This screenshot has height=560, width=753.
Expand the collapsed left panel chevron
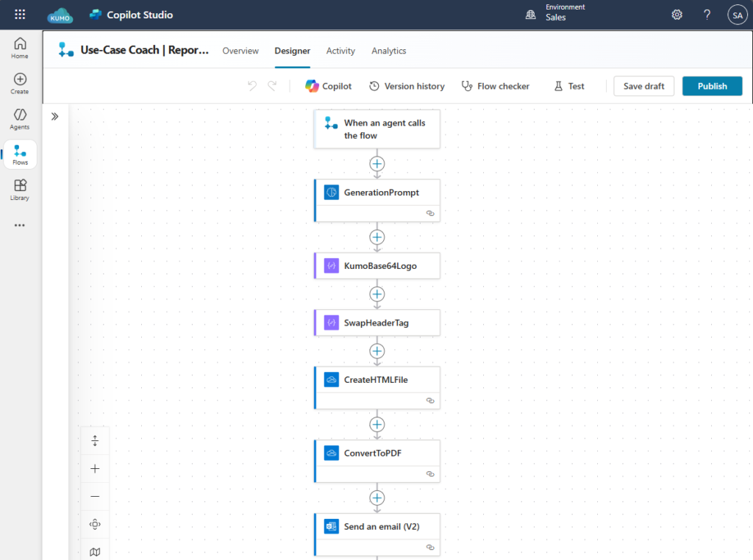coord(54,115)
